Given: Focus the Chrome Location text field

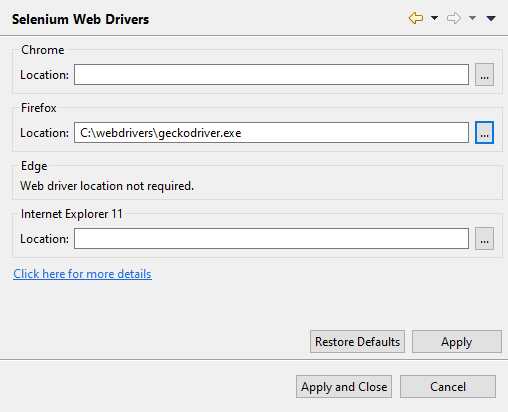Looking at the screenshot, I should (271, 75).
